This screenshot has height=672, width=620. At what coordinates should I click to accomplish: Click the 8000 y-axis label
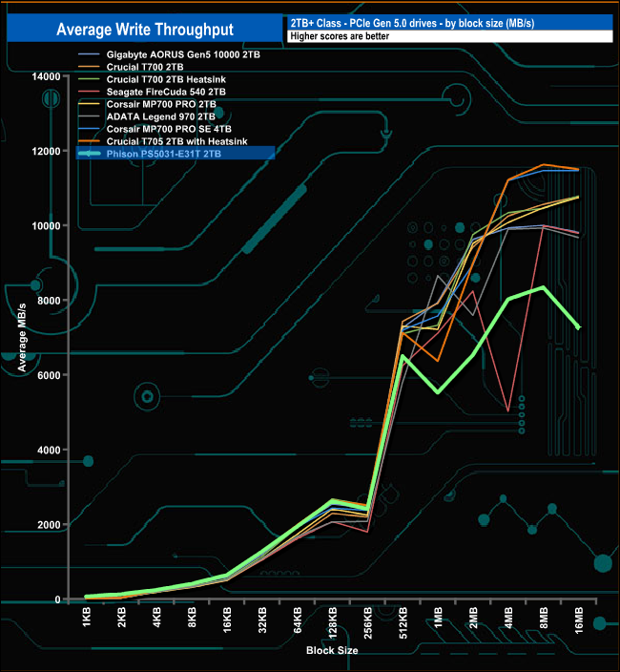[x=49, y=301]
